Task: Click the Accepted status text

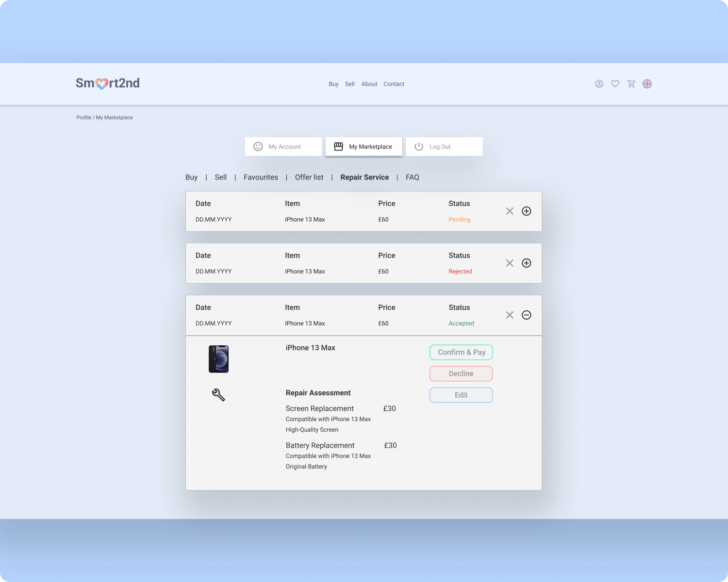Action: point(461,323)
